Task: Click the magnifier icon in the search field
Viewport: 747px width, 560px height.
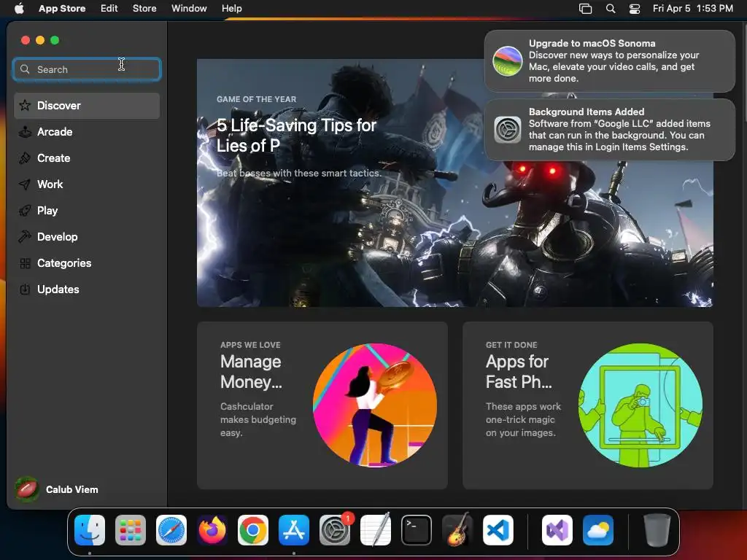Action: click(25, 69)
